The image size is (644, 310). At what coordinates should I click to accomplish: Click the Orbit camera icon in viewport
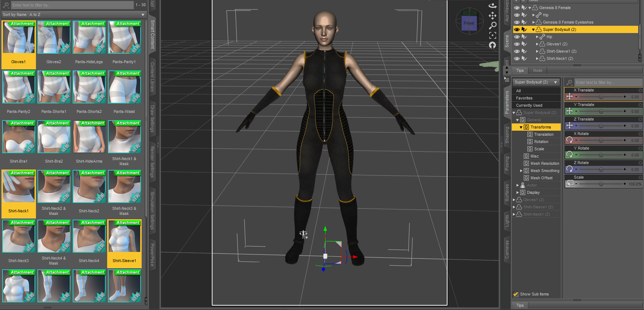pyautogui.click(x=493, y=5)
